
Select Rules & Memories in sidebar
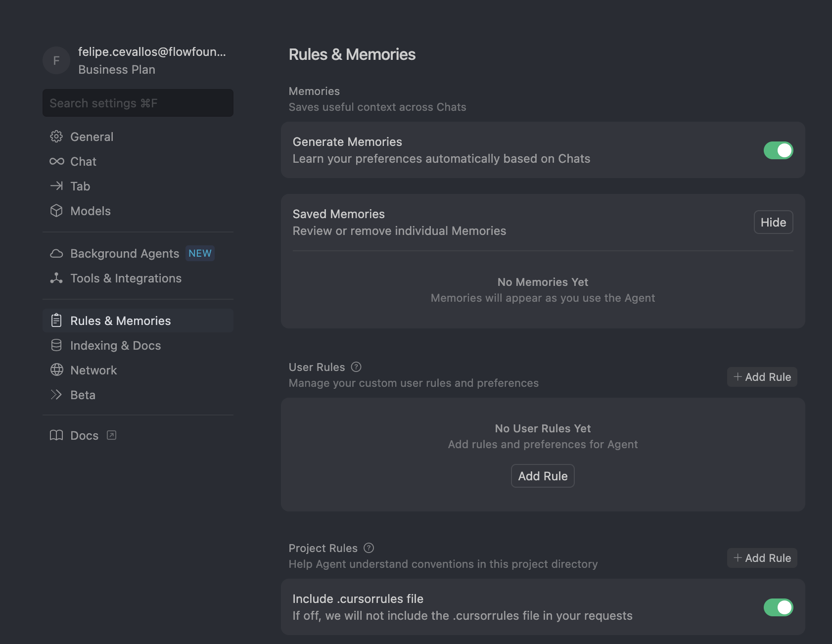pyautogui.click(x=120, y=321)
